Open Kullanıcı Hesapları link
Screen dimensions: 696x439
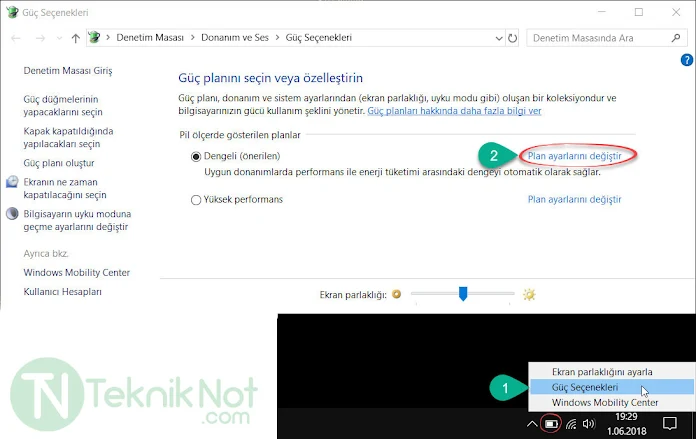click(x=63, y=292)
